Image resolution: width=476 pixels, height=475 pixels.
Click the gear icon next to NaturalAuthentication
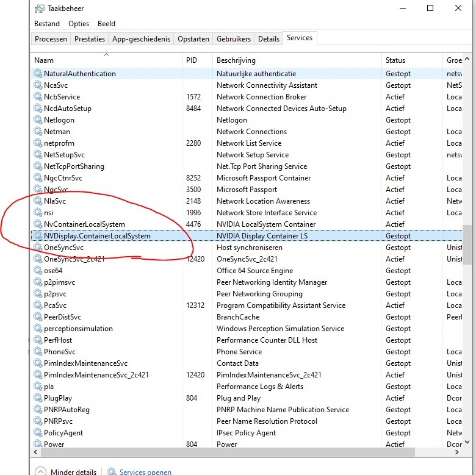pos(38,73)
